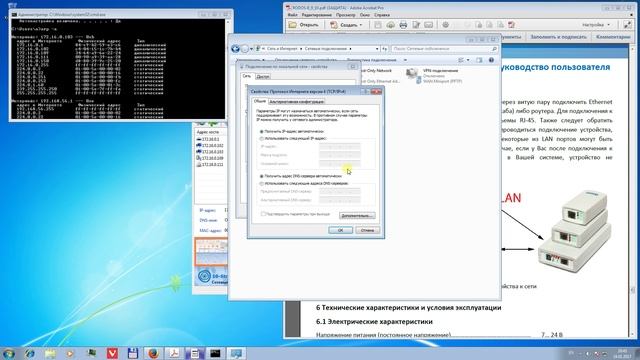Select 'Использовать следующий IP-адрес' radio button
The height and width of the screenshot is (360, 640).
coord(262,139)
